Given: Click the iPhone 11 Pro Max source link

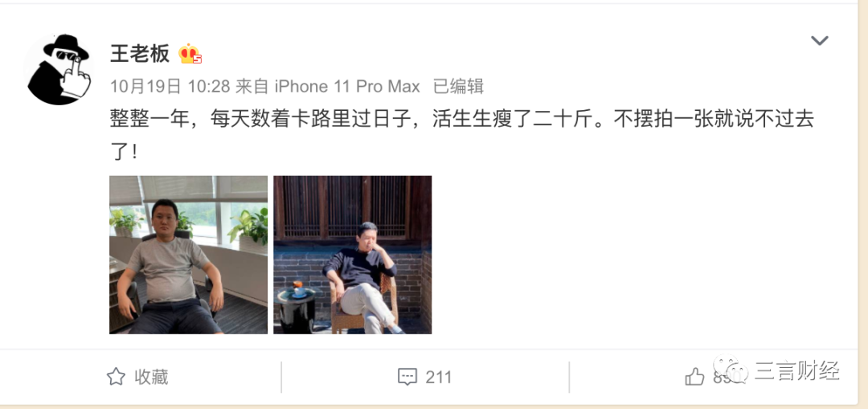Looking at the screenshot, I should click(x=348, y=86).
